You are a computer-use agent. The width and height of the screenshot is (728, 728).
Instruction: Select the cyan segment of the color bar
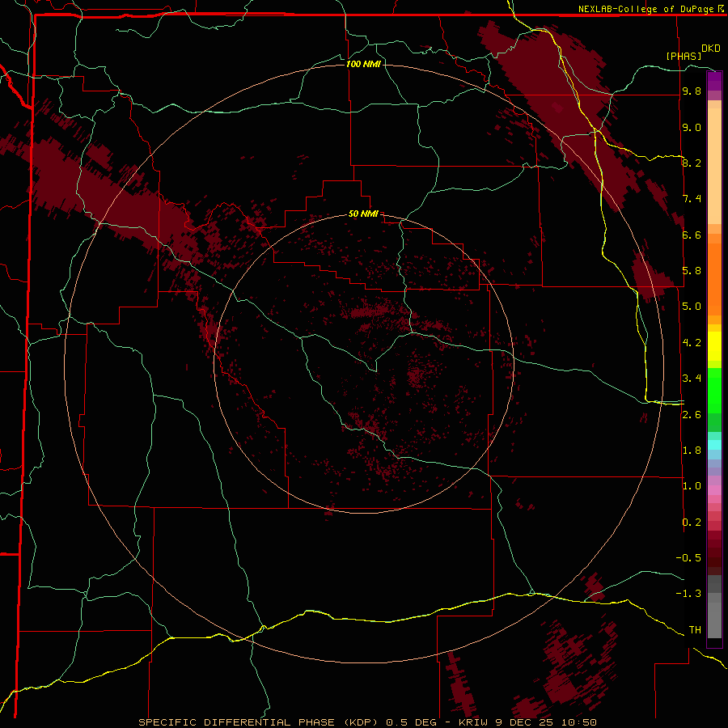coord(714,445)
